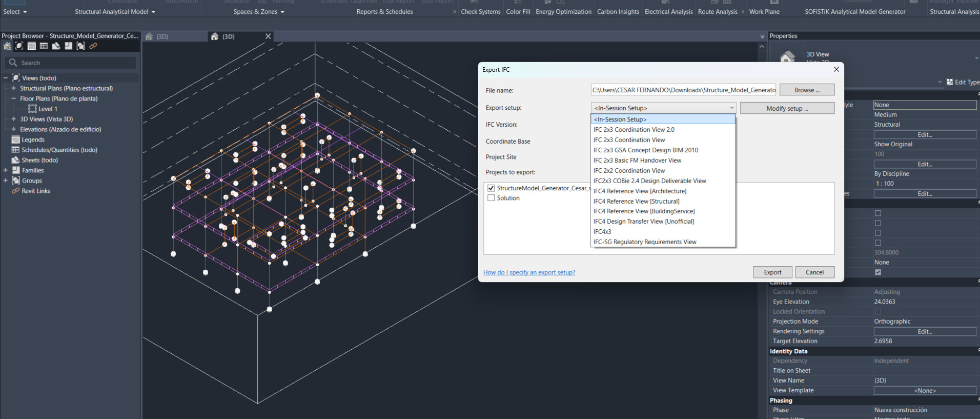Choose IFC4 Reference View [Structural]
Image resolution: width=980 pixels, height=419 pixels.
(x=663, y=202)
